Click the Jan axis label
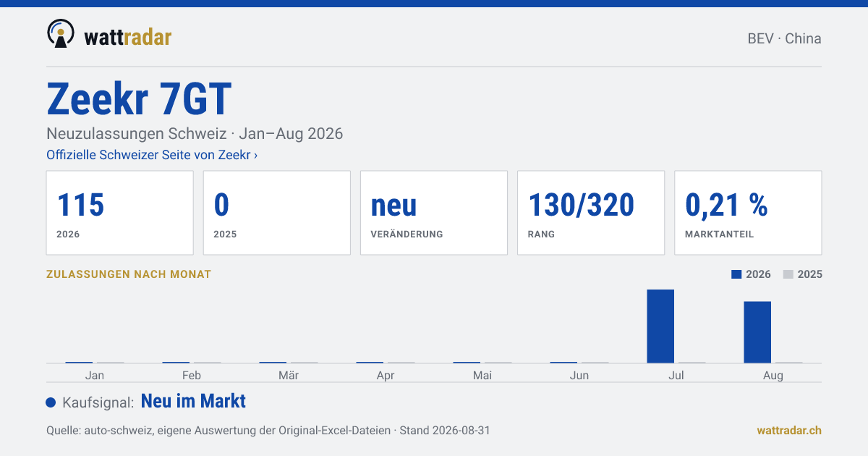This screenshot has width=868, height=456. click(95, 375)
